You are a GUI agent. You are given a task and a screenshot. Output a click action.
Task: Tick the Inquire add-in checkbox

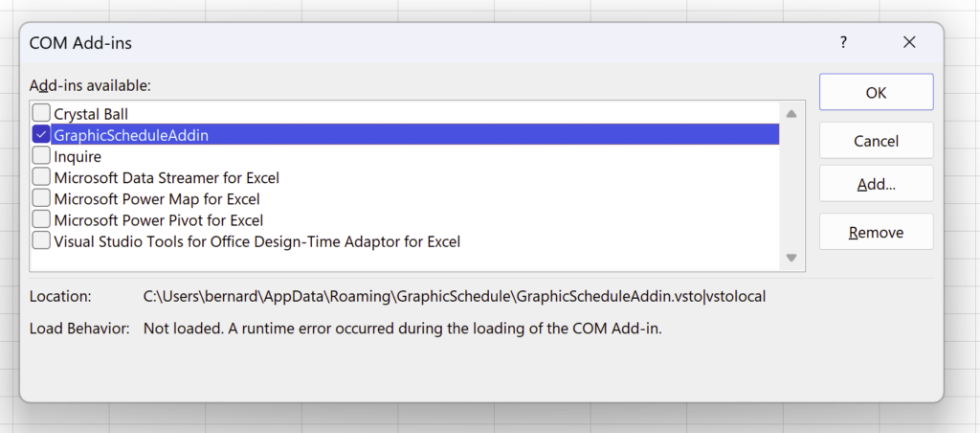click(41, 156)
